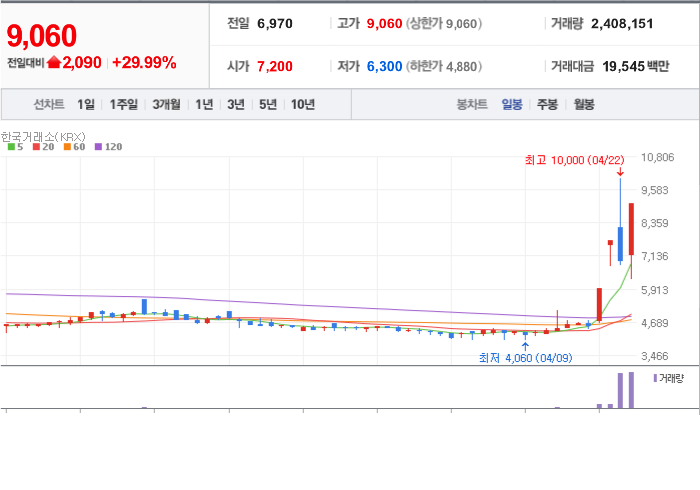Click the purple 120-day moving average swatch
The width and height of the screenshot is (700, 490).
click(99, 147)
